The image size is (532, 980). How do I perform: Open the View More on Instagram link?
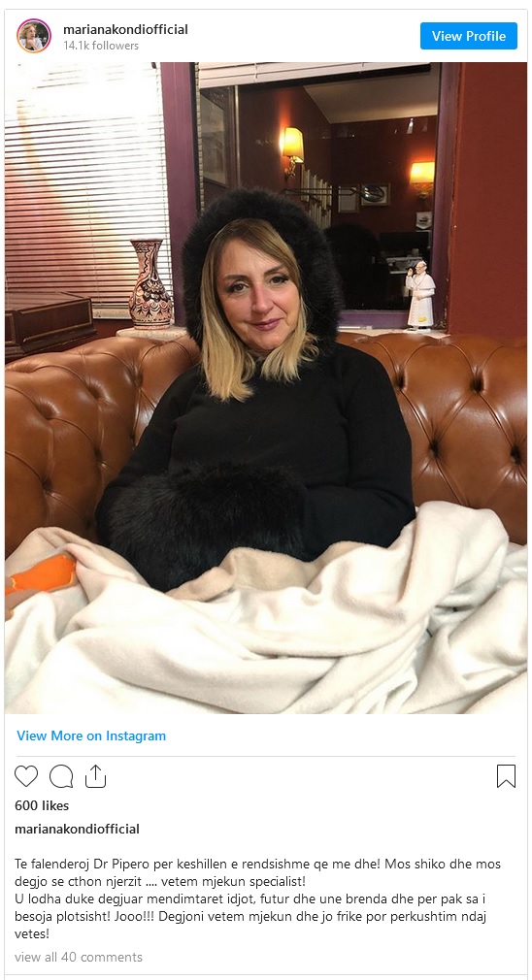click(91, 735)
